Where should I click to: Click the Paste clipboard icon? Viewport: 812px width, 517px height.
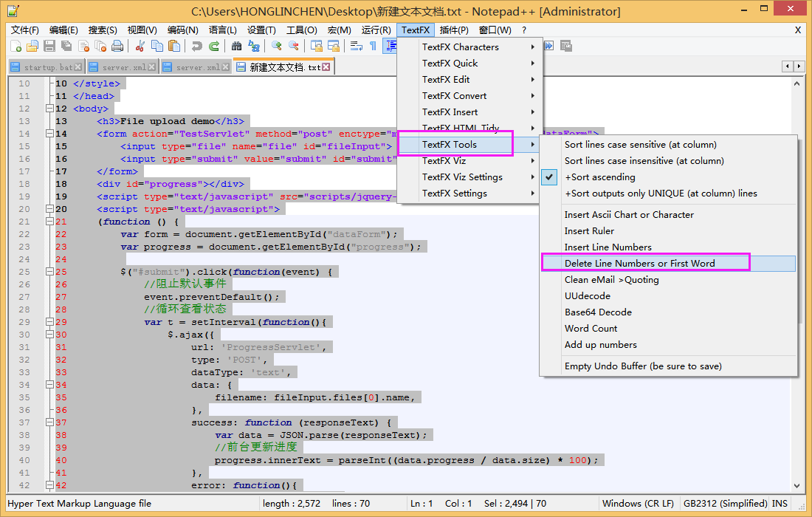pos(174,46)
